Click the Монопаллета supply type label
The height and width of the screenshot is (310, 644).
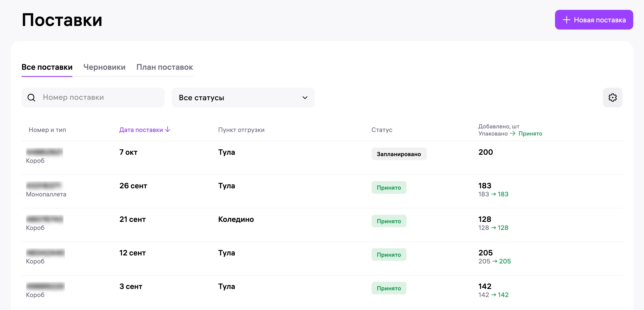46,194
